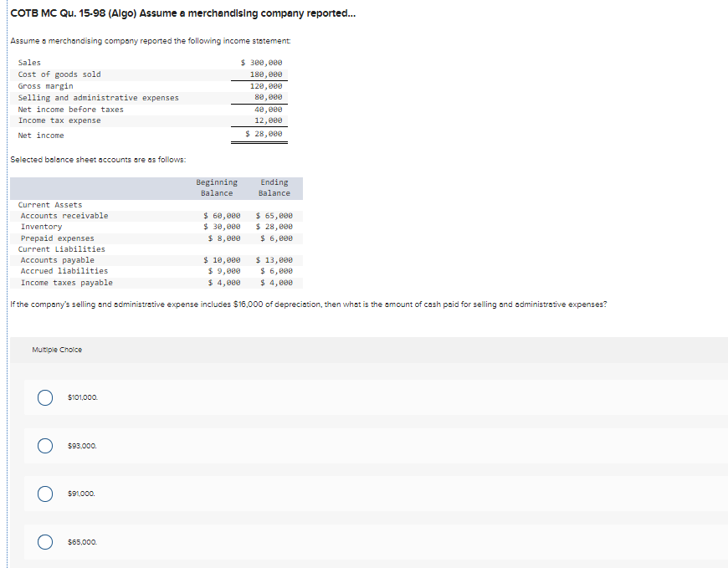Click the sentence introducing the income statement
This screenshot has height=568, width=728.
151,41
